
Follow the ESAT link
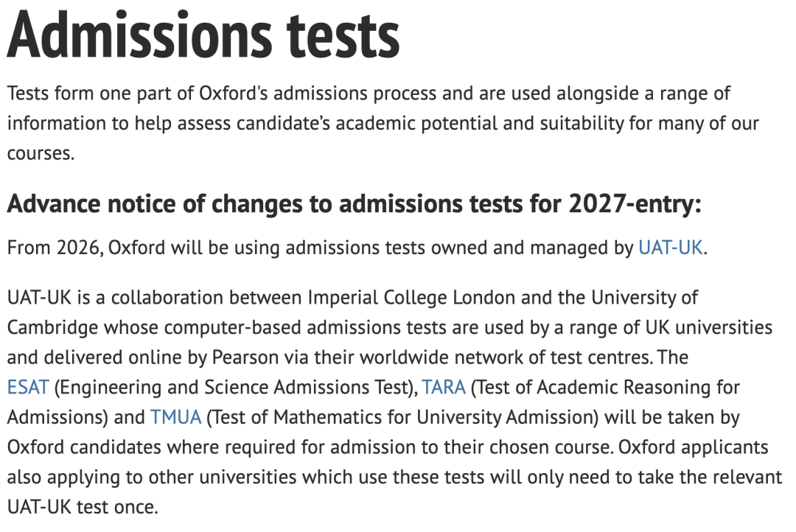27,387
